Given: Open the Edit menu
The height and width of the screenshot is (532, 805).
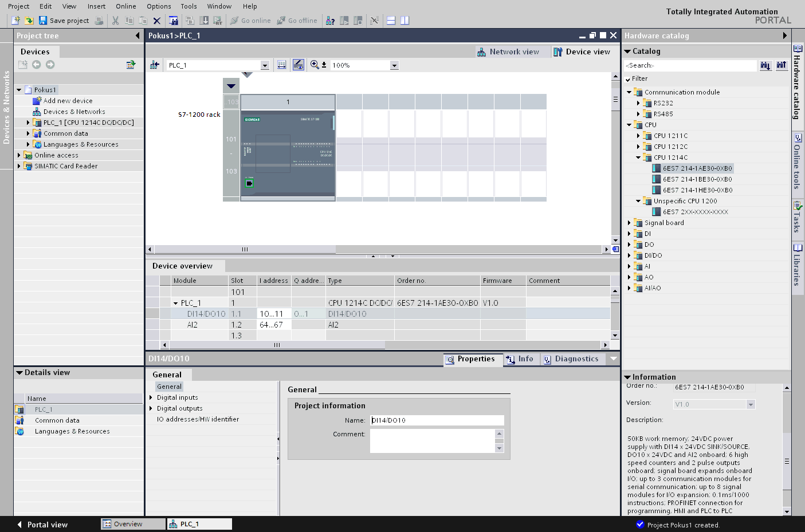Looking at the screenshot, I should (46, 6).
